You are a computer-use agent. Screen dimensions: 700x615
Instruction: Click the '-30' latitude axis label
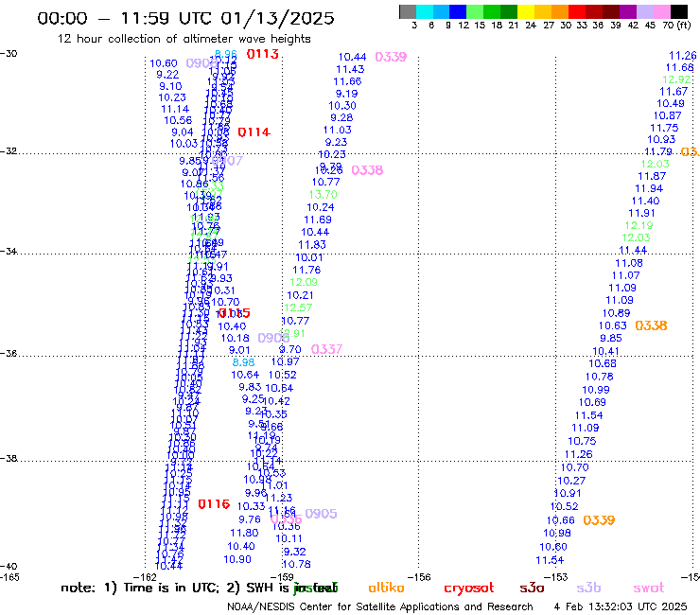pyautogui.click(x=9, y=53)
